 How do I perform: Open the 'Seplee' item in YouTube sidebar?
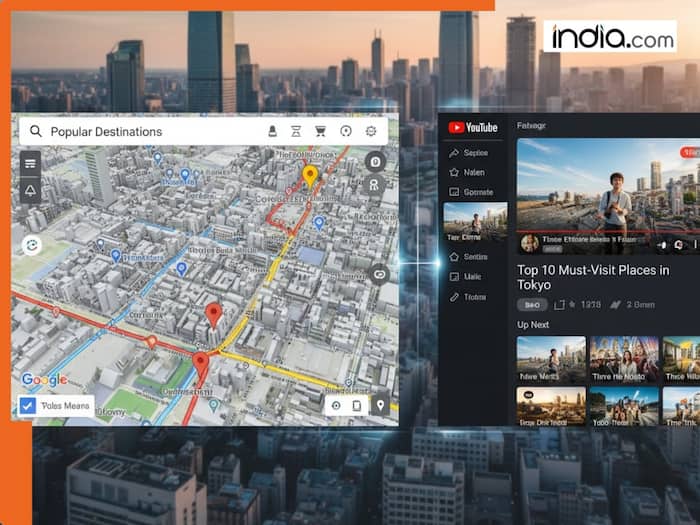(475, 153)
